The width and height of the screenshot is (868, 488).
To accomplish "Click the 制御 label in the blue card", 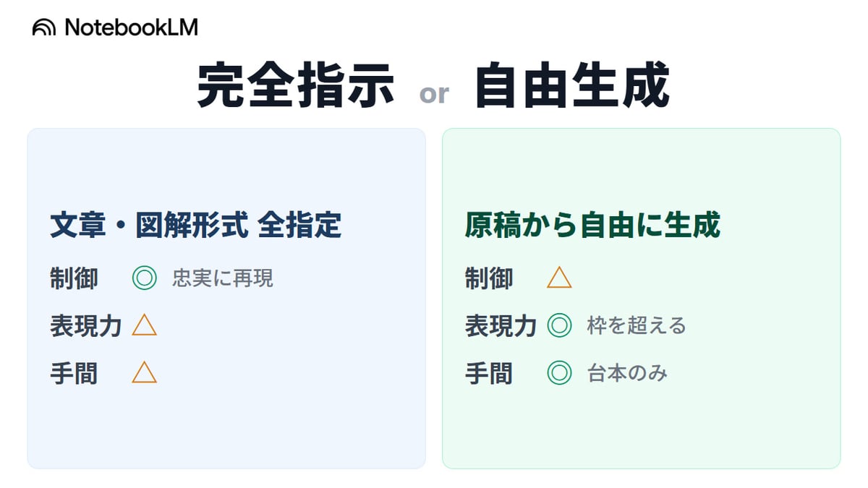I will tap(74, 278).
